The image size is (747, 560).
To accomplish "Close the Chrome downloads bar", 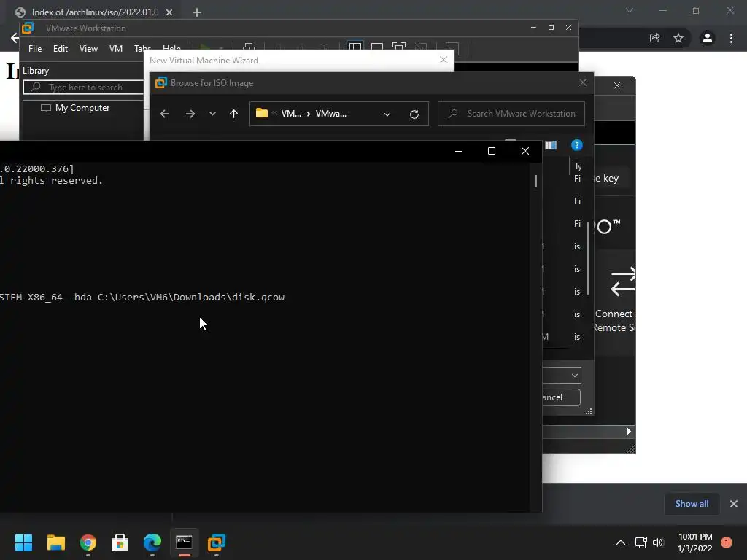I will pos(734,504).
